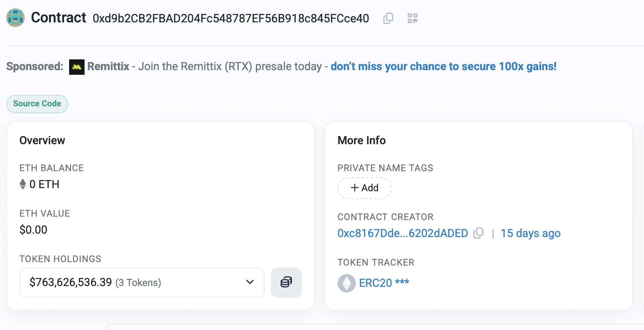Image resolution: width=644 pixels, height=330 pixels.
Task: Click the Remittix sponsor name
Action: click(x=108, y=66)
